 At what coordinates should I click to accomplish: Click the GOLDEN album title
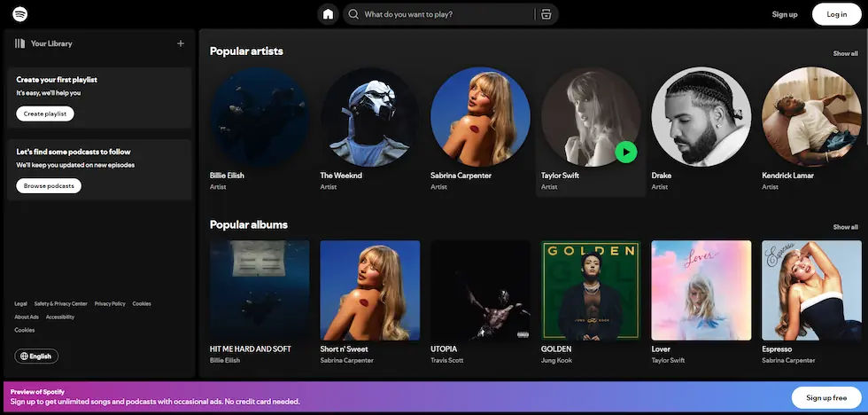tap(556, 349)
